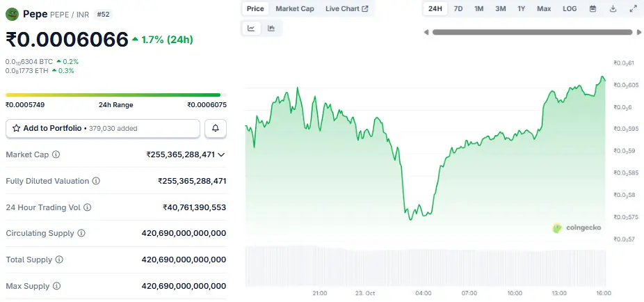The width and height of the screenshot is (644, 302).
Task: Select the Max time range
Action: point(544,9)
